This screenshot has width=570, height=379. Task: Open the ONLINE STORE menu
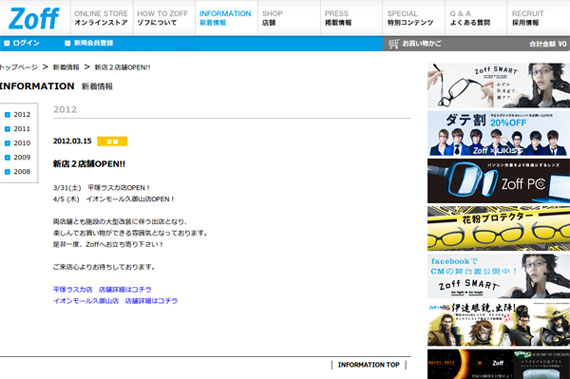tap(101, 18)
